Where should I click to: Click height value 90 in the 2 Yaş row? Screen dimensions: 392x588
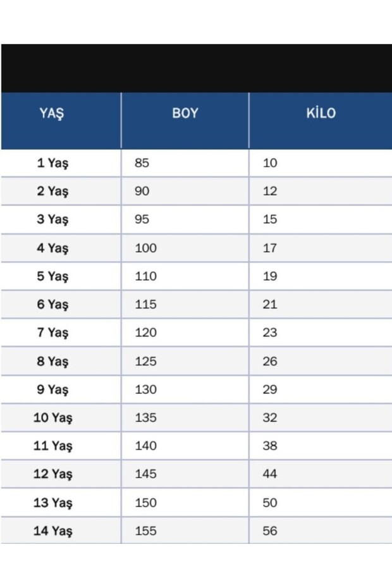(x=142, y=191)
